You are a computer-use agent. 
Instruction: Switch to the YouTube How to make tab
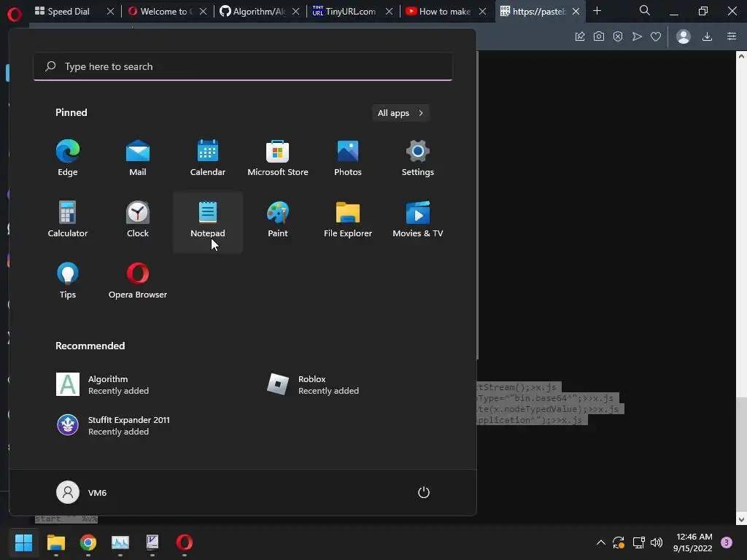click(438, 11)
